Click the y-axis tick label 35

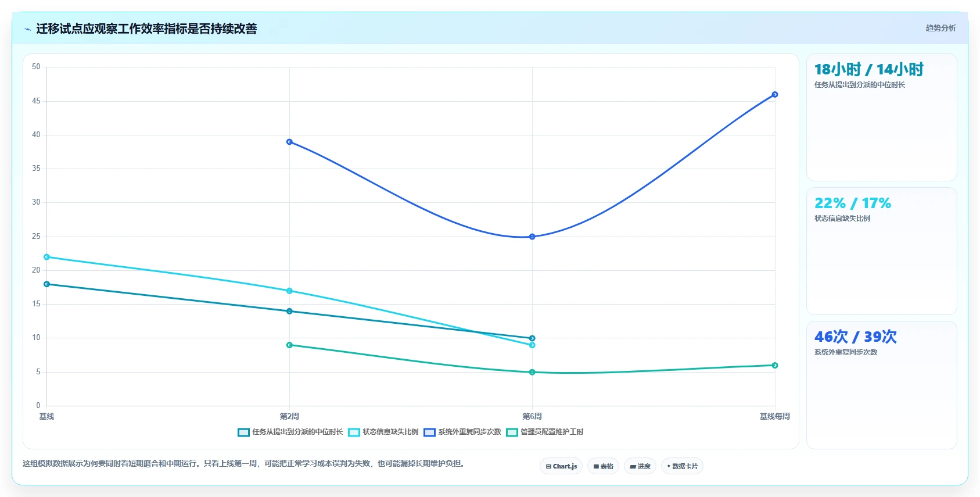click(x=36, y=169)
